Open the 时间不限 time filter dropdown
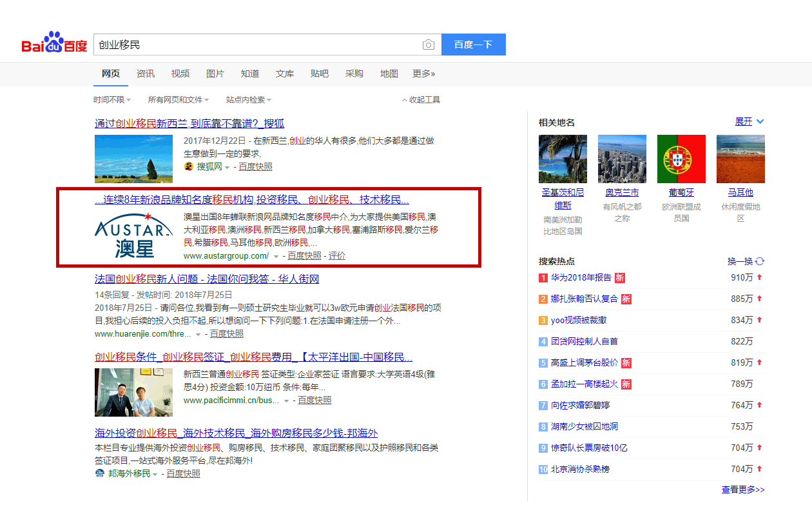Image resolution: width=812 pixels, height=525 pixels. click(x=112, y=100)
